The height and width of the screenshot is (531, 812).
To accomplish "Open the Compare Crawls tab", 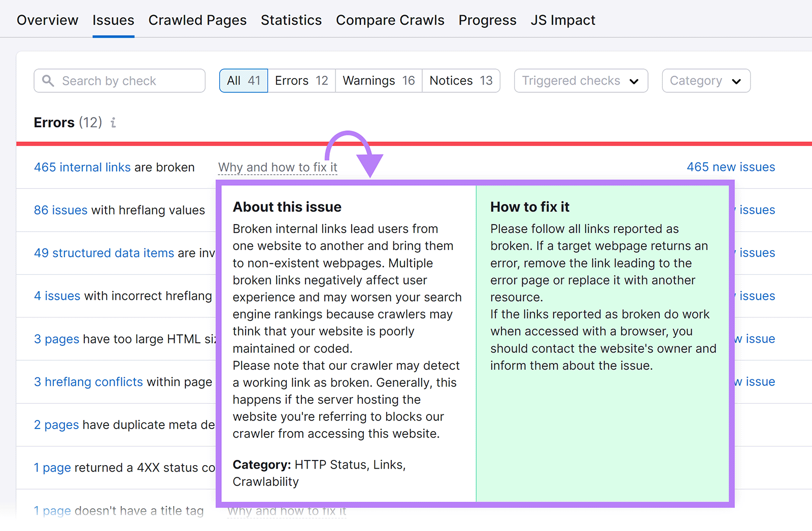I will (x=390, y=20).
